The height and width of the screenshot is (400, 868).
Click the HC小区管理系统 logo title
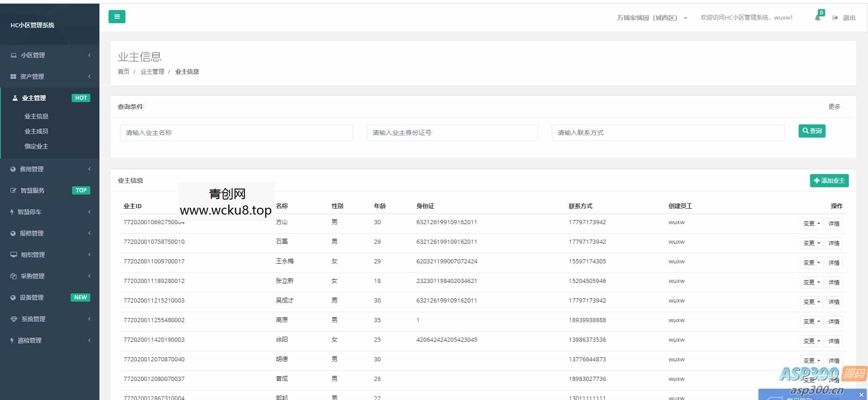[x=32, y=25]
